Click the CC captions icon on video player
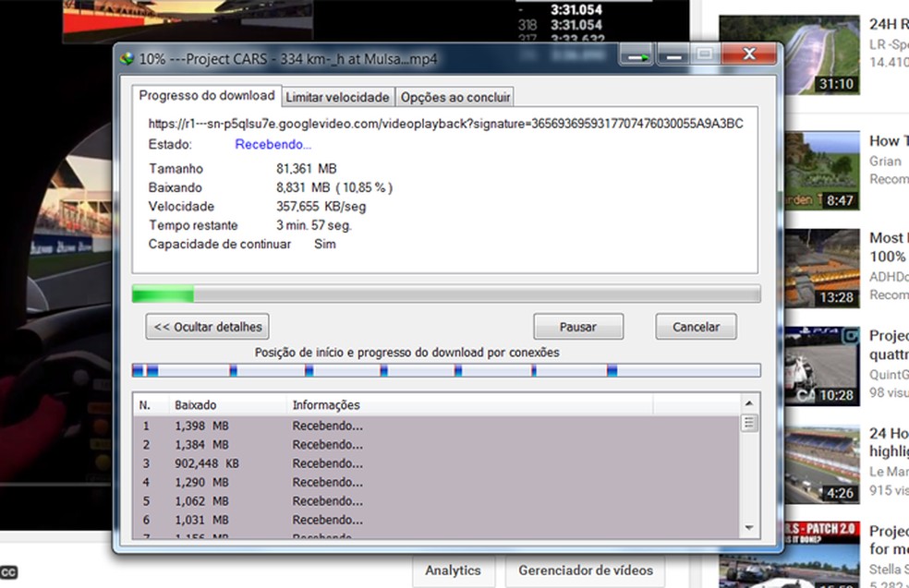909x588 pixels. click(8, 572)
